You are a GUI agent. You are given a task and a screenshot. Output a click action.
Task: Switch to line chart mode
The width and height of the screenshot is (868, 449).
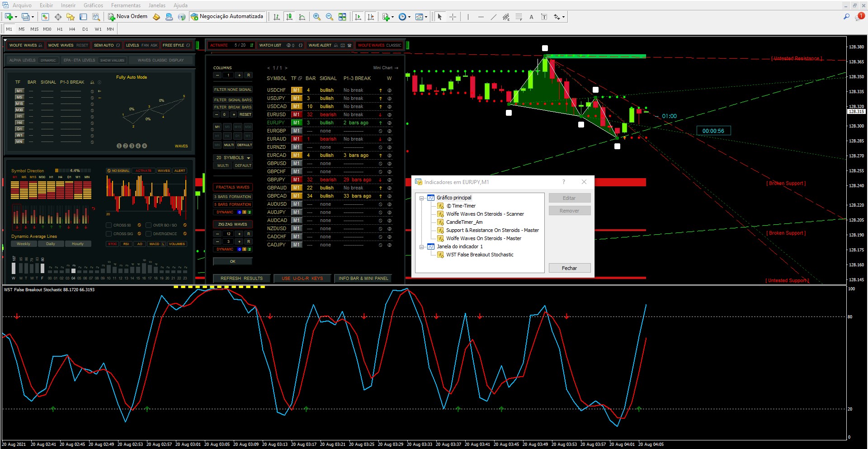302,17
